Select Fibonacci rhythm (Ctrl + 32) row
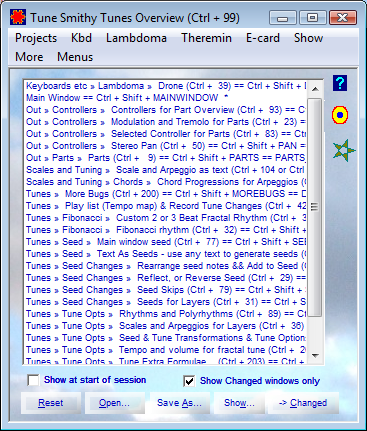Viewport: 367px width, 431px height. coord(166,230)
